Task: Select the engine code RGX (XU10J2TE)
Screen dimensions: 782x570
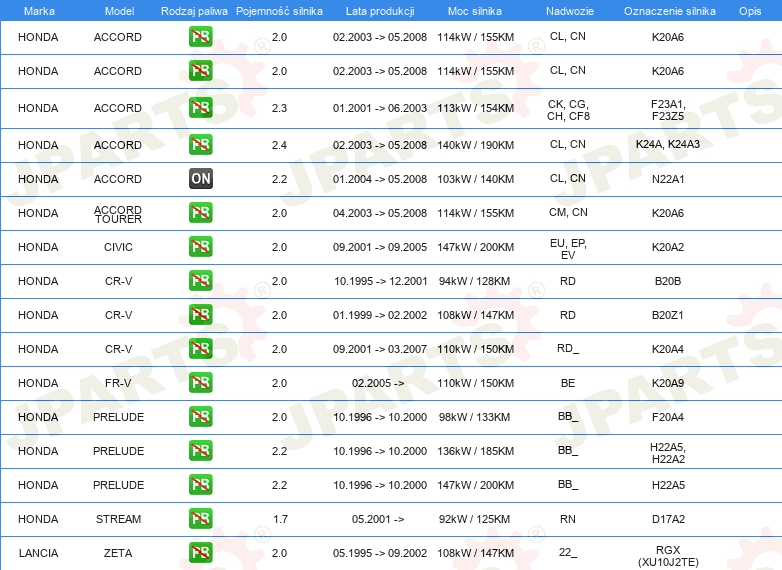Action: tap(668, 556)
